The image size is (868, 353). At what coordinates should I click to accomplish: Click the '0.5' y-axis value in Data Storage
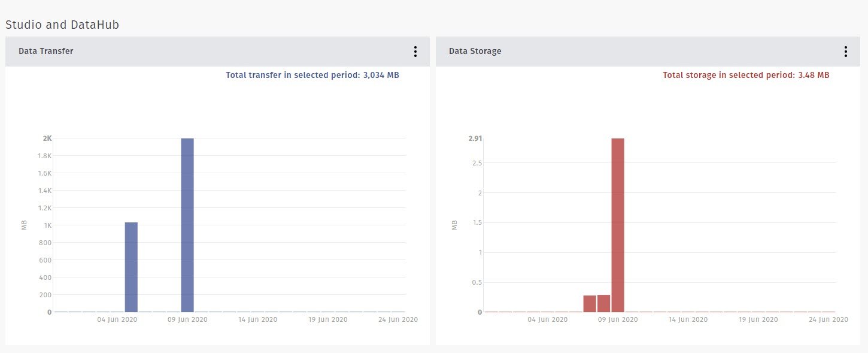click(x=477, y=282)
